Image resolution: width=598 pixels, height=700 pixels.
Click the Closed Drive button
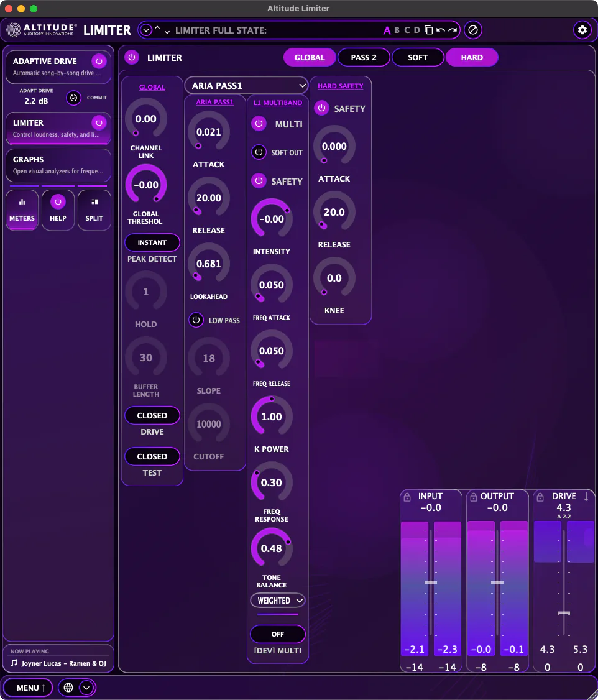(x=152, y=415)
